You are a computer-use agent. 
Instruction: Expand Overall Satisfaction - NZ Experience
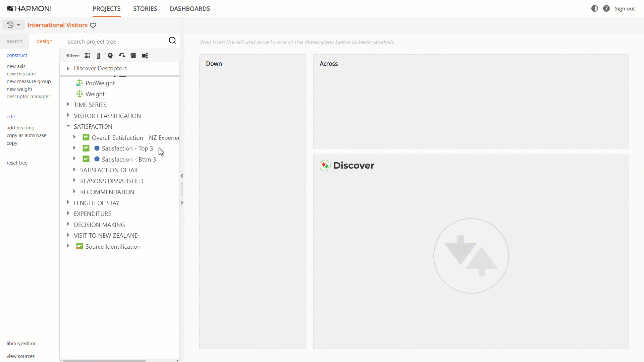[74, 137]
